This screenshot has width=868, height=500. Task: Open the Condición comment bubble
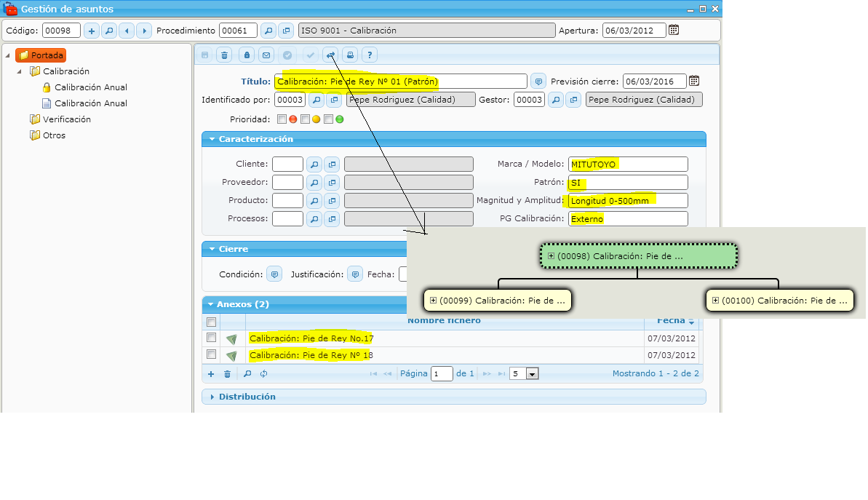pyautogui.click(x=274, y=274)
